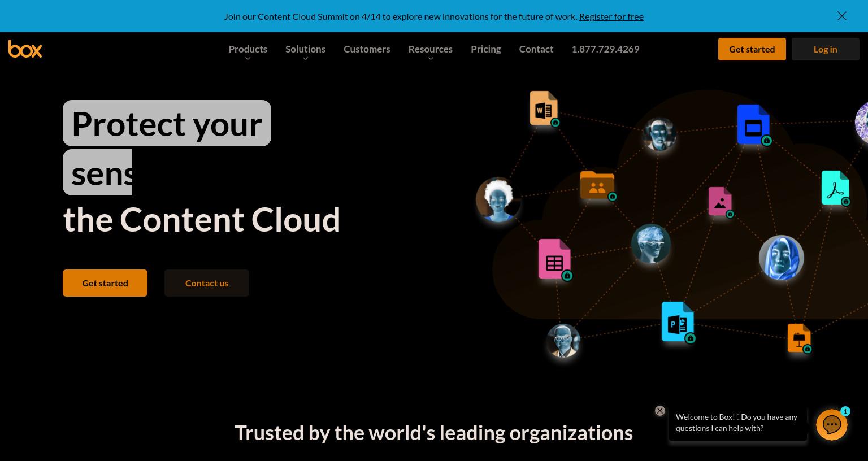
Task: Click the PowerPoint file icon
Action: (x=678, y=322)
